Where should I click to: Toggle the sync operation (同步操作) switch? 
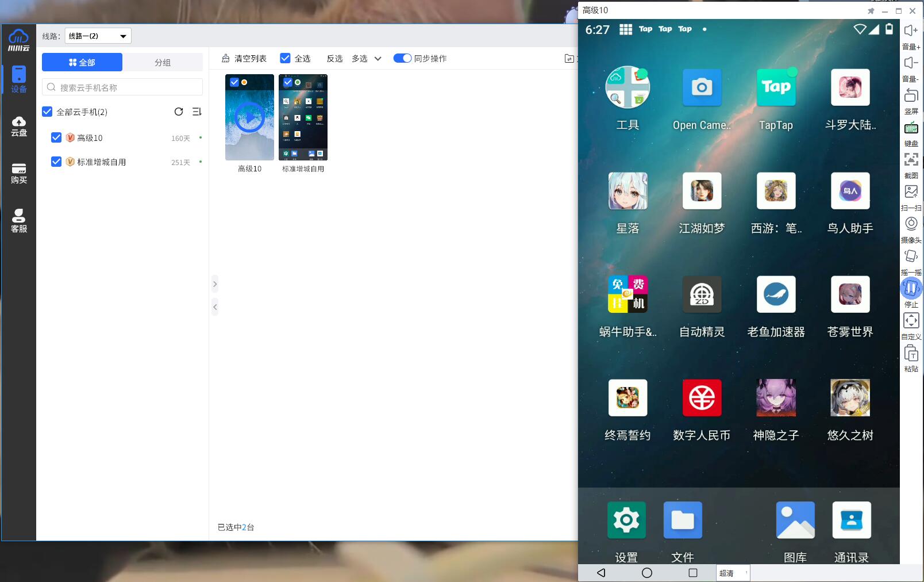click(402, 58)
